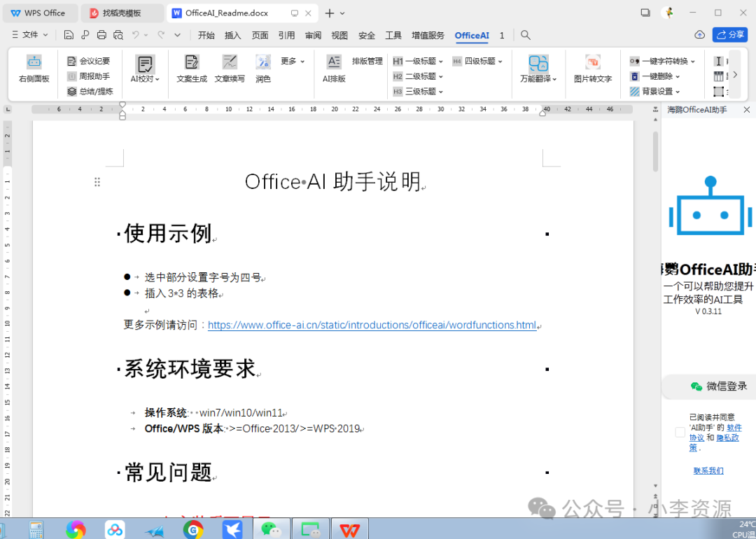756x539 pixels.
Task: Click the 常见问题 heading text
Action: pyautogui.click(x=168, y=472)
